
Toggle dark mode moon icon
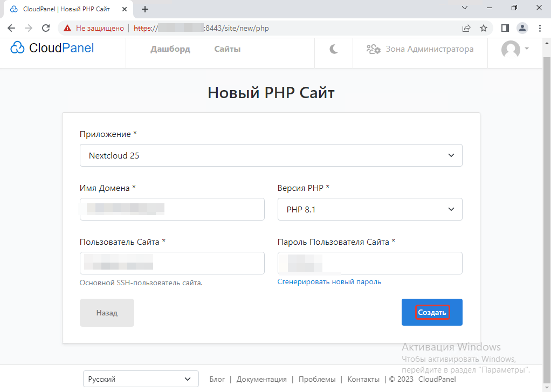pos(334,49)
